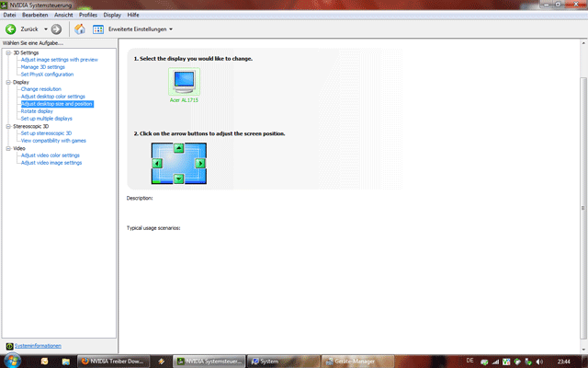
Task: Open Adjust video image settings
Action: point(51,163)
